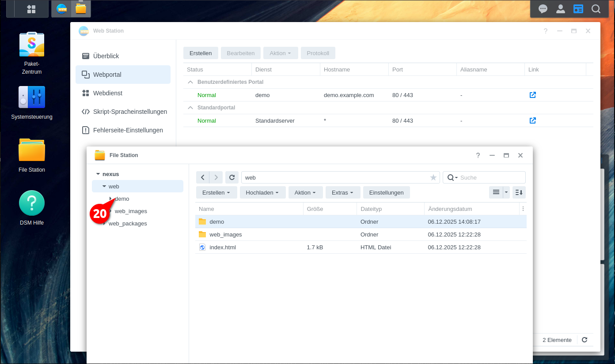
Task: Click the Einstellungen button in File Station
Action: pos(386,192)
